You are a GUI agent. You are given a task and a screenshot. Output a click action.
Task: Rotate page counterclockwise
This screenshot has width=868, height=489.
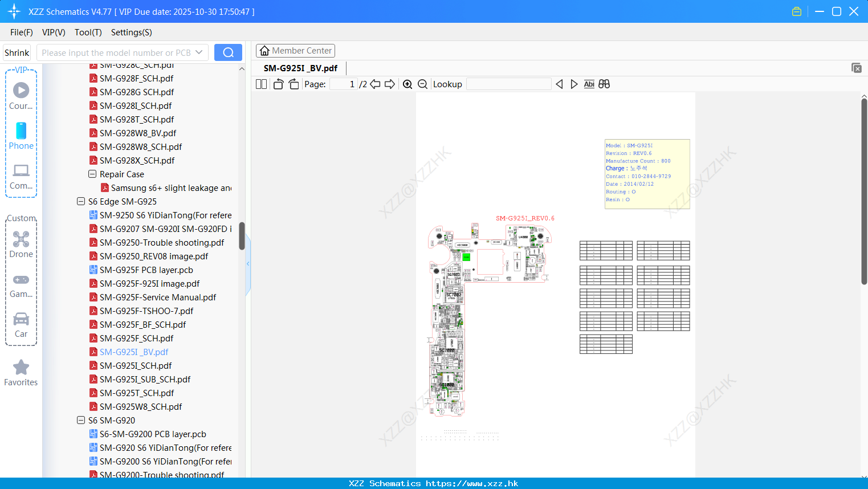point(278,84)
